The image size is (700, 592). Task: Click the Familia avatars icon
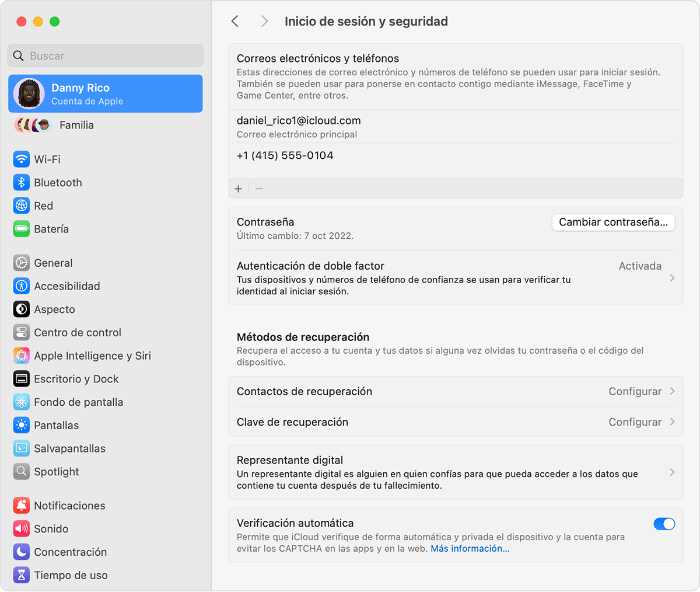(x=33, y=125)
